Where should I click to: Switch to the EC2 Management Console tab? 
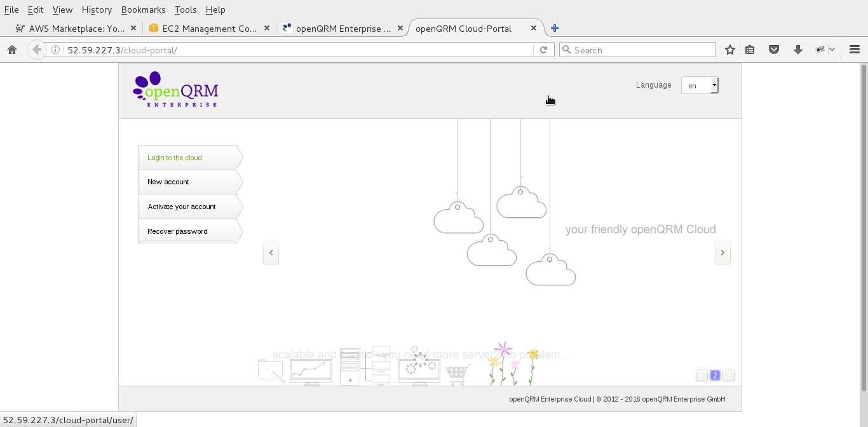pyautogui.click(x=209, y=28)
